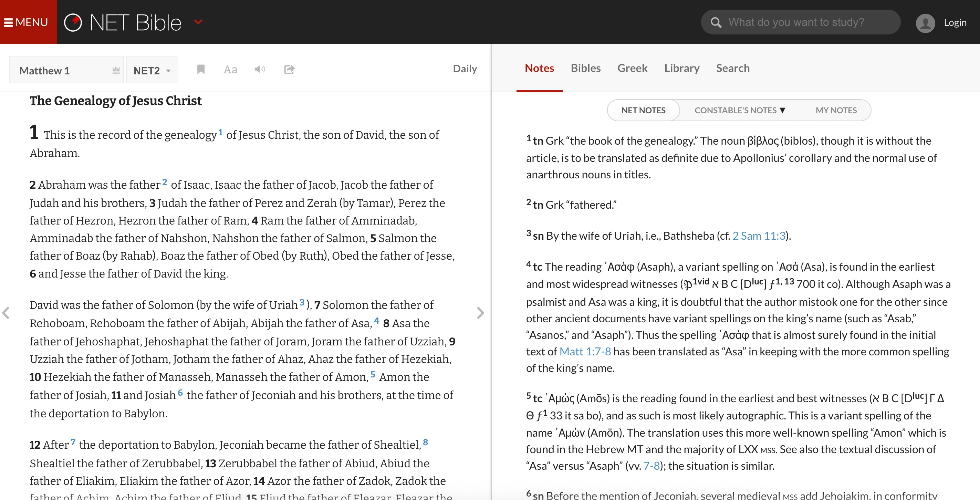980x500 pixels.
Task: Open the Matthew 1 passage selector
Action: [x=66, y=70]
